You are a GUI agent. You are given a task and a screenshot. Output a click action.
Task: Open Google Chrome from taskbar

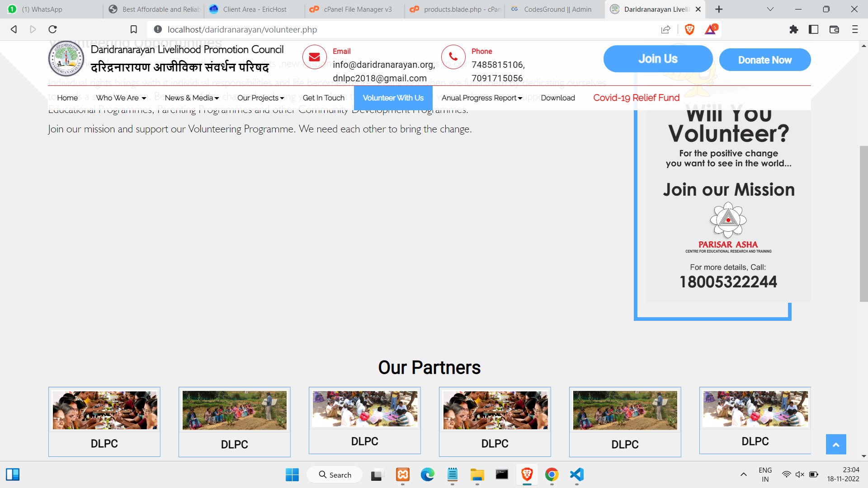tap(552, 475)
